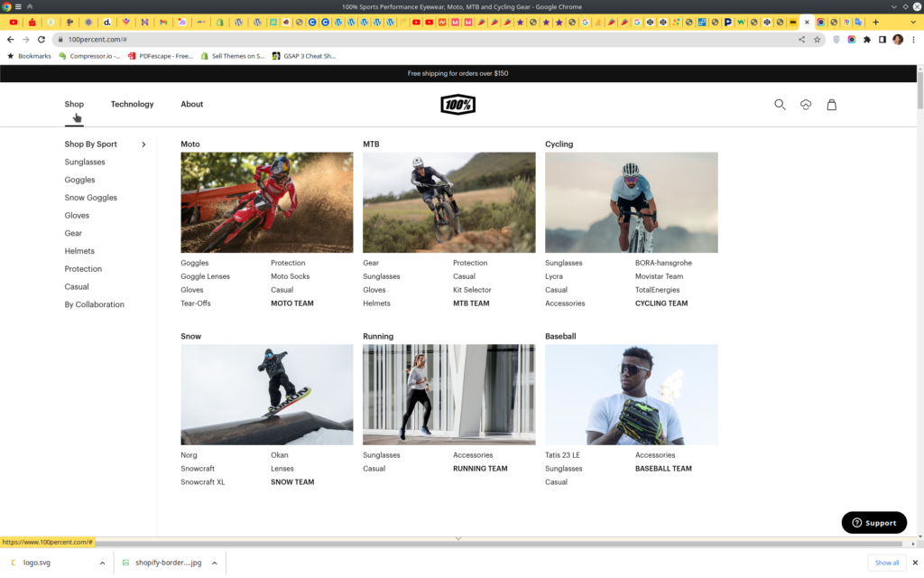Open the Chrome extensions puzzle icon
The width and height of the screenshot is (924, 578).
coord(867,40)
